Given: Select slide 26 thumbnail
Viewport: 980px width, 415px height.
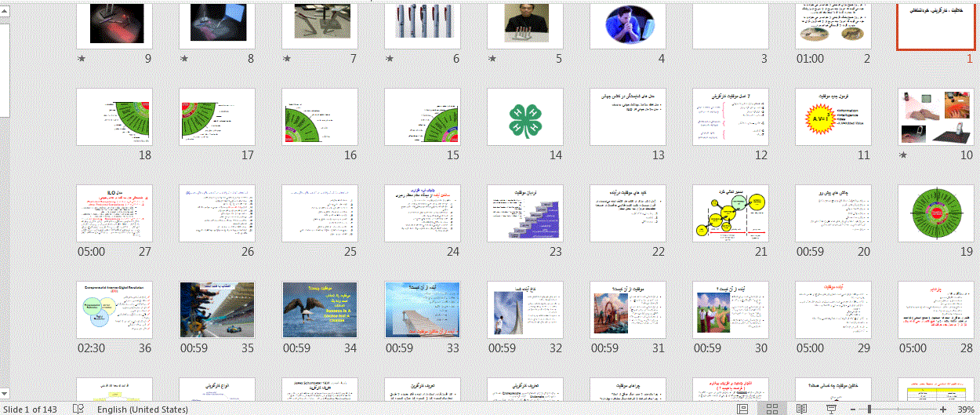Looking at the screenshot, I should (217, 213).
